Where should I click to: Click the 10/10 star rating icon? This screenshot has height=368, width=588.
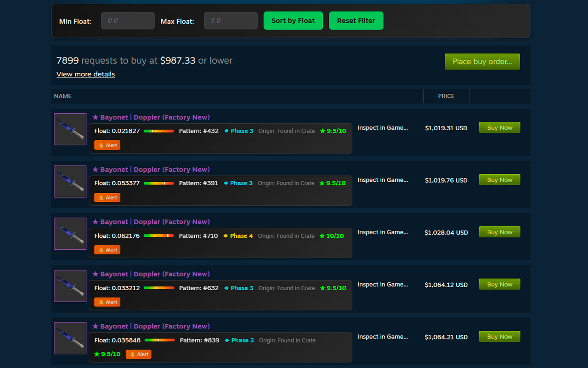point(322,236)
